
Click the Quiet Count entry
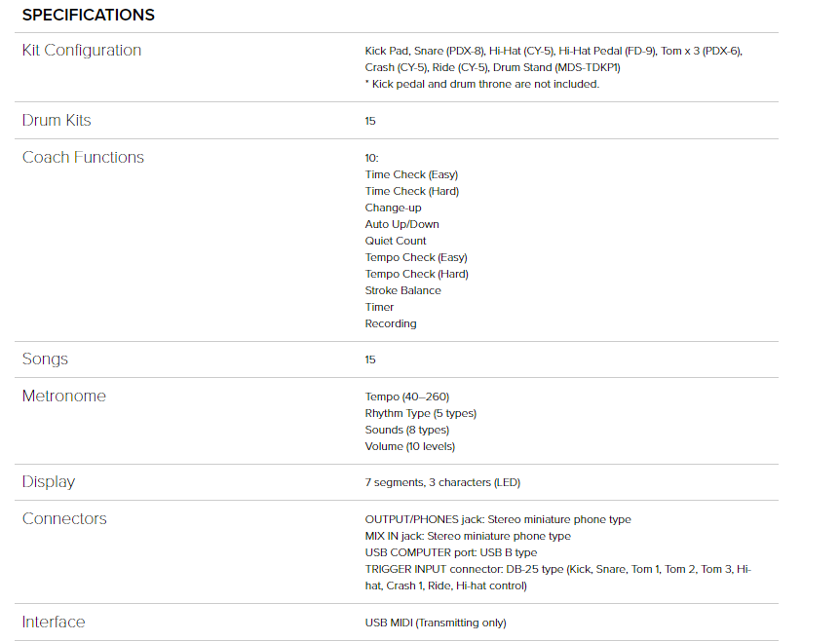pos(396,241)
